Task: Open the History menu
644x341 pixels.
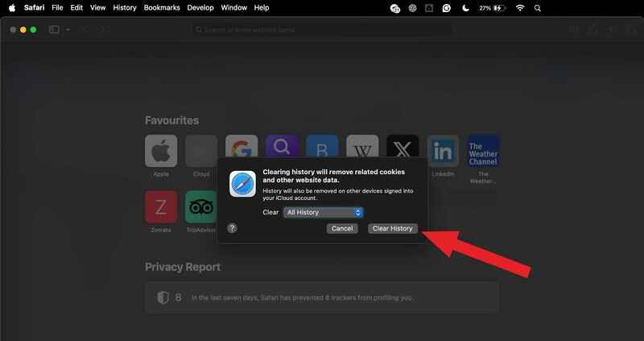Action: [125, 8]
